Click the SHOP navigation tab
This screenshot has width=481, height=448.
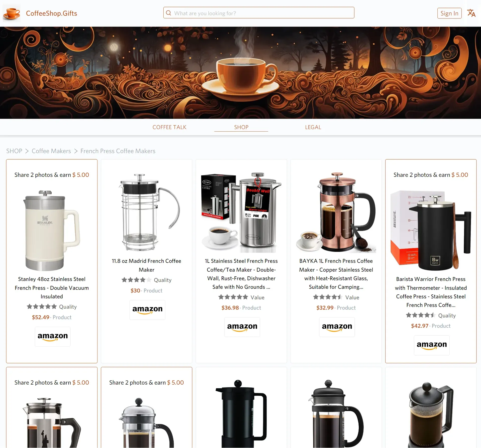241,127
